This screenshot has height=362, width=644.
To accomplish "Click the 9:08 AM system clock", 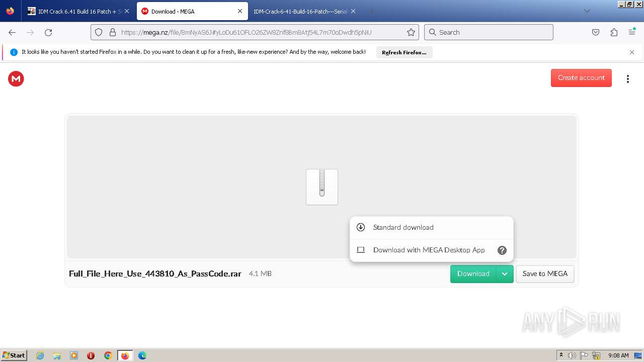I will coord(618,355).
